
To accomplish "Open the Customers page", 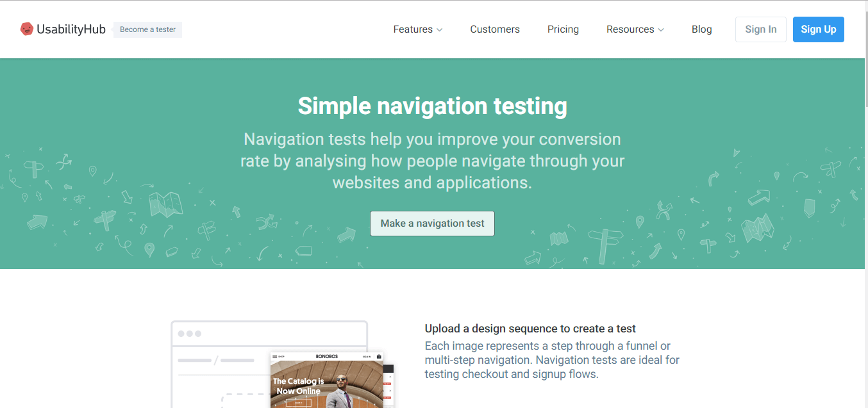I will (x=495, y=29).
